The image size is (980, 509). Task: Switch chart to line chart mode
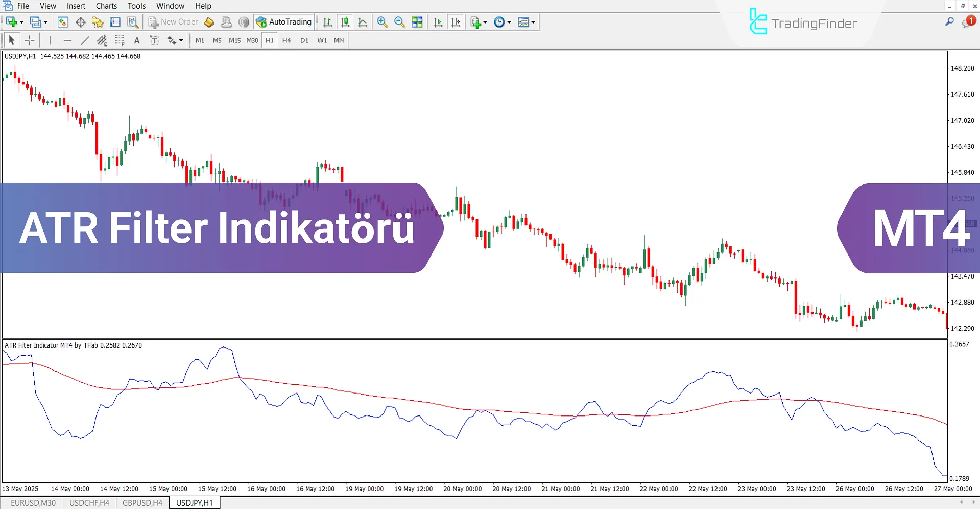pos(363,22)
